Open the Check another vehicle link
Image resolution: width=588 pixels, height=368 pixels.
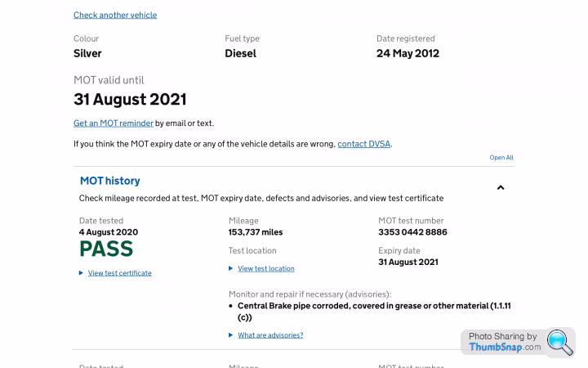pyautogui.click(x=115, y=15)
